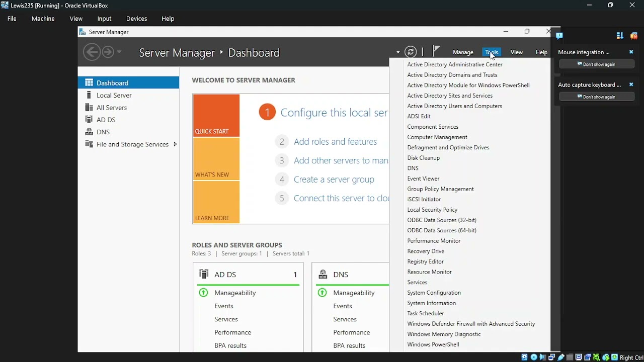Select Dashboard in the sidebar

point(128,83)
